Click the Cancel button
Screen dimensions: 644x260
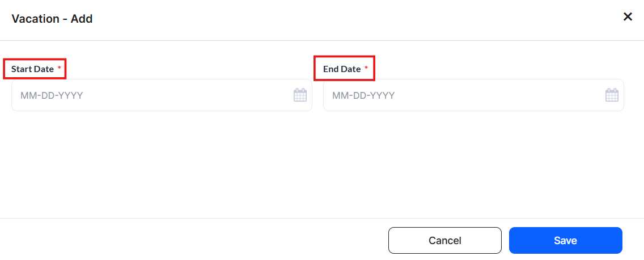click(x=445, y=240)
